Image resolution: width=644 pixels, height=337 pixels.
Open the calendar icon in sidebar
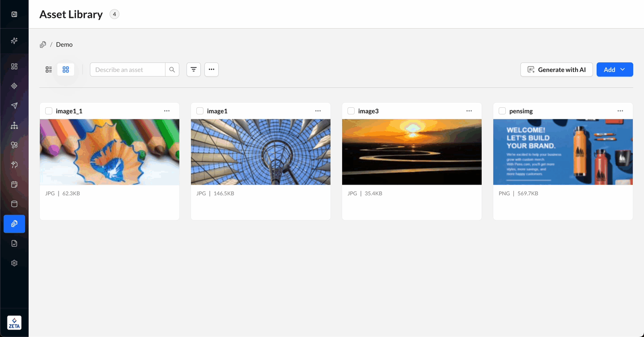tap(14, 184)
